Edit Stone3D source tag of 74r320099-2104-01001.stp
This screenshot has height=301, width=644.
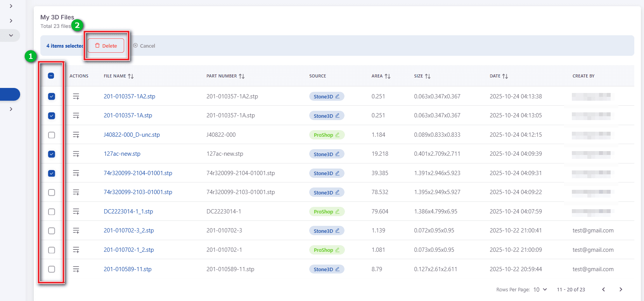click(x=338, y=173)
